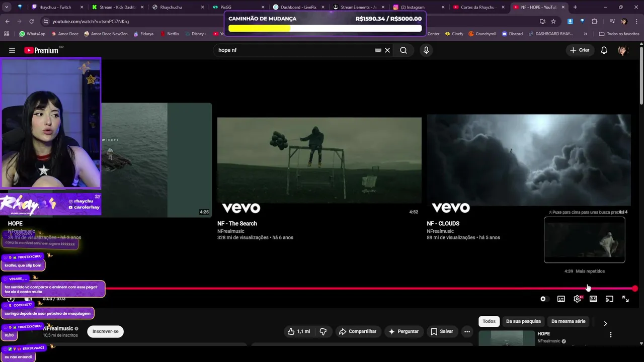Screen dimensions: 644x362
Task: Open the browser extensions puzzle icon
Action: click(x=595, y=22)
